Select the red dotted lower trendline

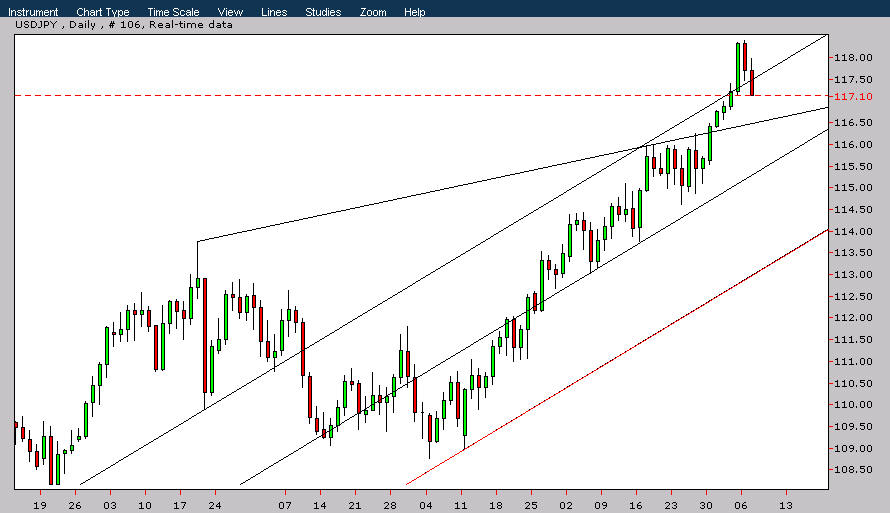click(x=617, y=358)
